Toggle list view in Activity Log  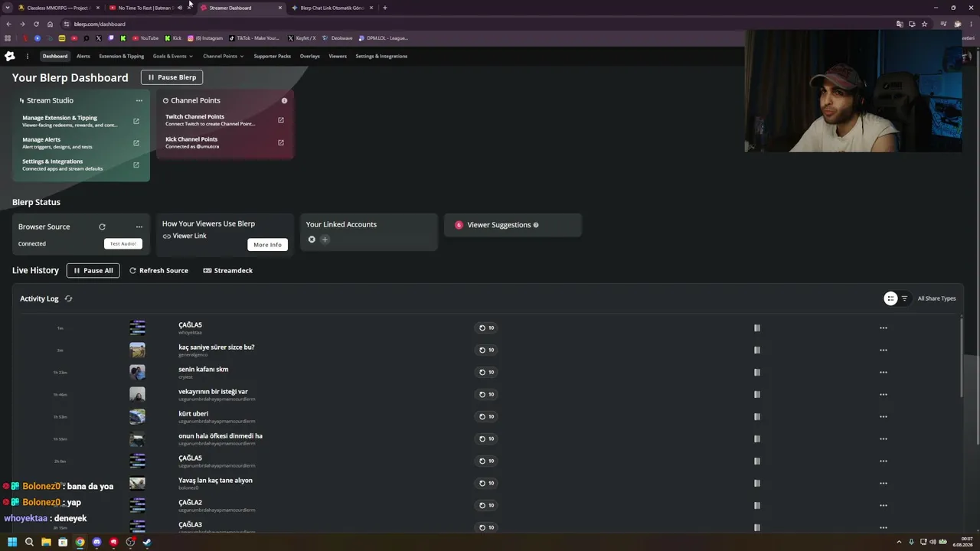[x=890, y=298]
